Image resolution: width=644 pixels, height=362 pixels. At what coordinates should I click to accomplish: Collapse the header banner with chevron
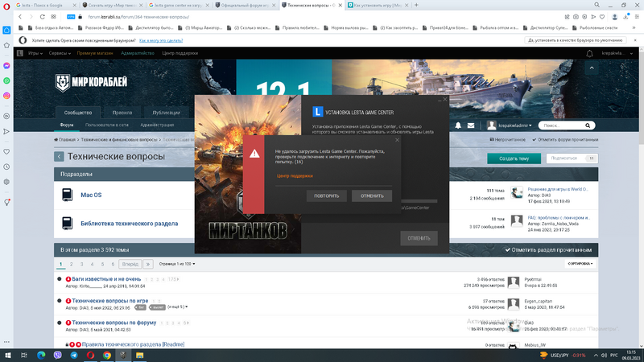tap(592, 68)
